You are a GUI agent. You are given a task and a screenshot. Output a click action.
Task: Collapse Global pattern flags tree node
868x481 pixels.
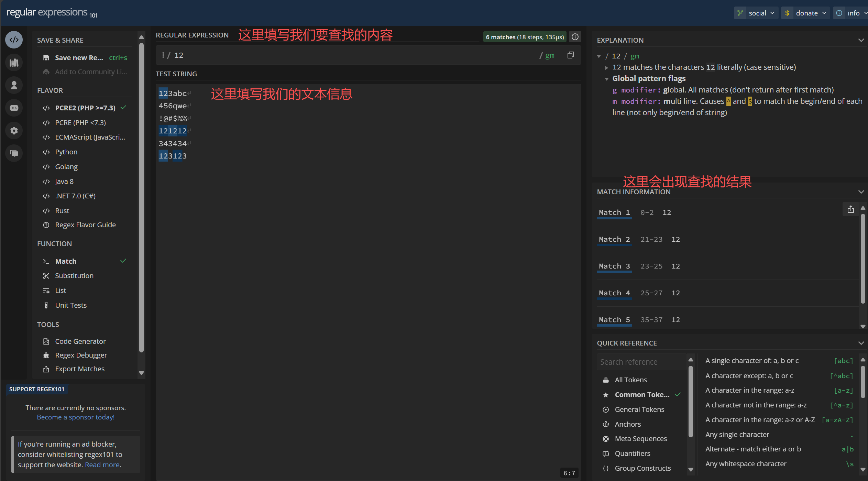point(607,79)
